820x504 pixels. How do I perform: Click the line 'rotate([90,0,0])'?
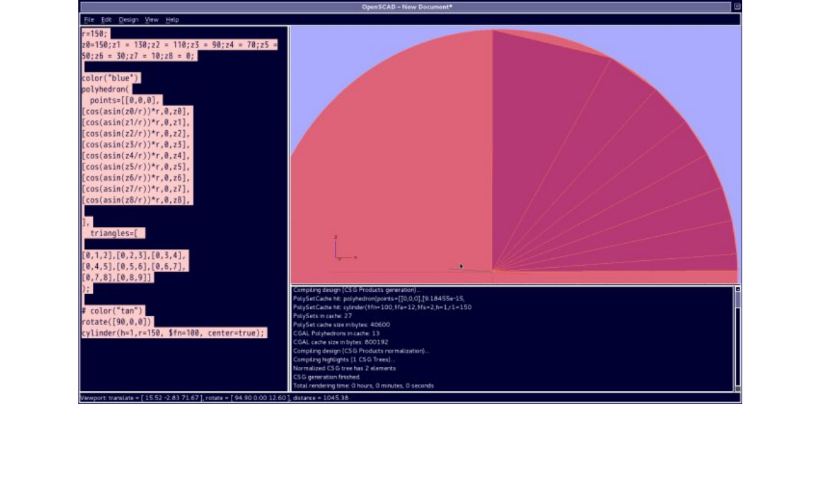point(116,322)
